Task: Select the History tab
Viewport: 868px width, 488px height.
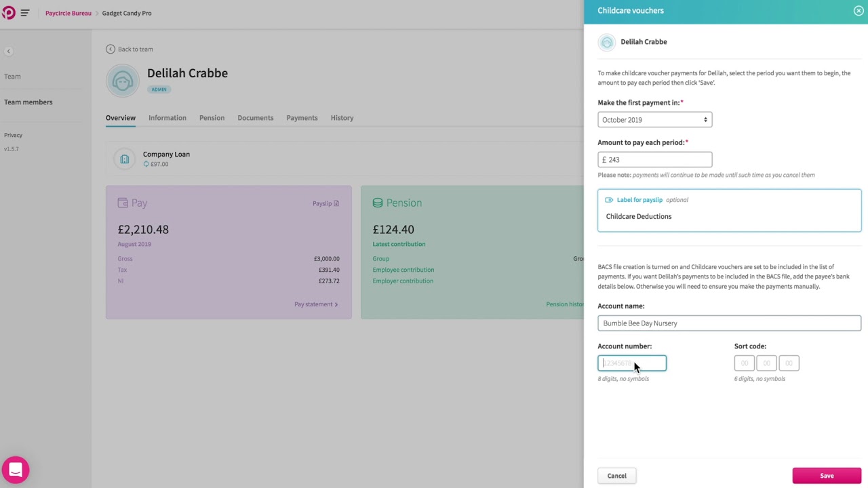Action: (x=342, y=118)
